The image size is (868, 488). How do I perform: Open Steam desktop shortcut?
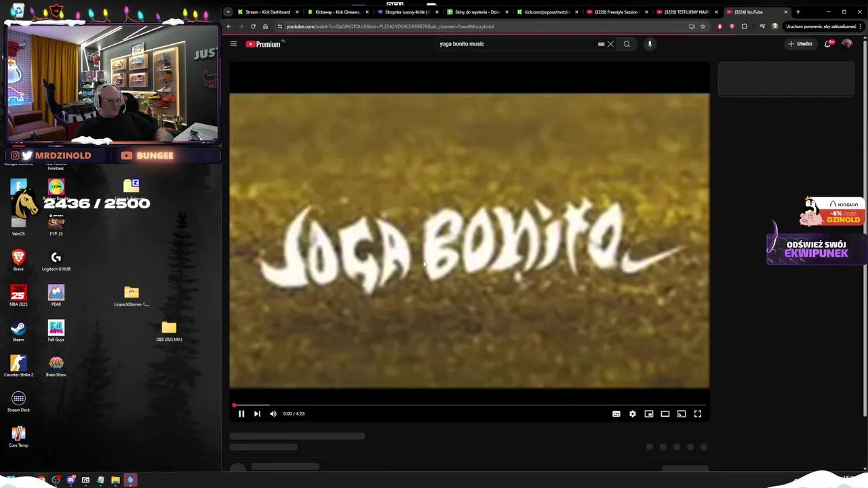[18, 330]
